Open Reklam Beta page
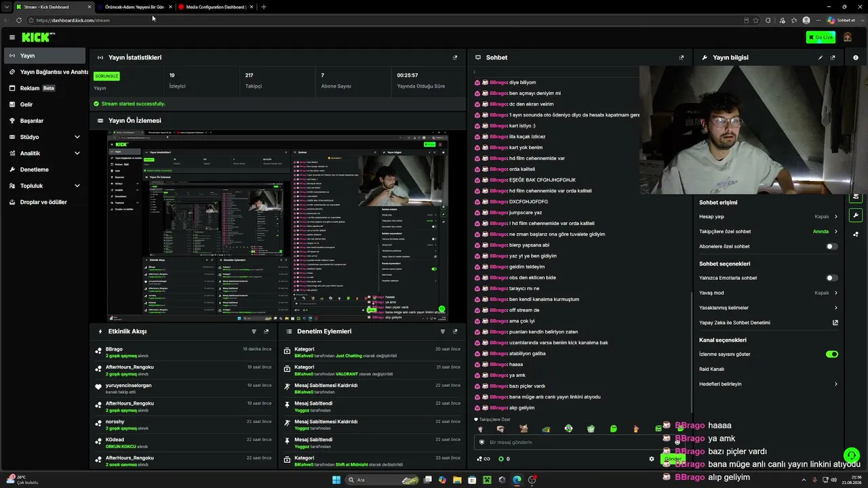This screenshot has width=868, height=488. tap(44, 88)
